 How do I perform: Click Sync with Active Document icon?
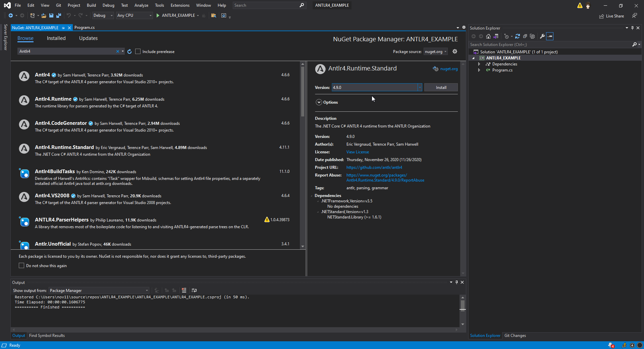click(518, 36)
